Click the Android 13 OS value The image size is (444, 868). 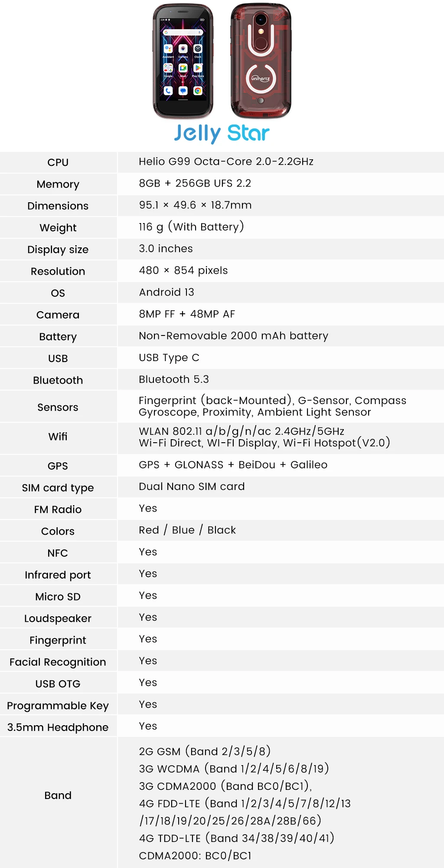coord(166,292)
